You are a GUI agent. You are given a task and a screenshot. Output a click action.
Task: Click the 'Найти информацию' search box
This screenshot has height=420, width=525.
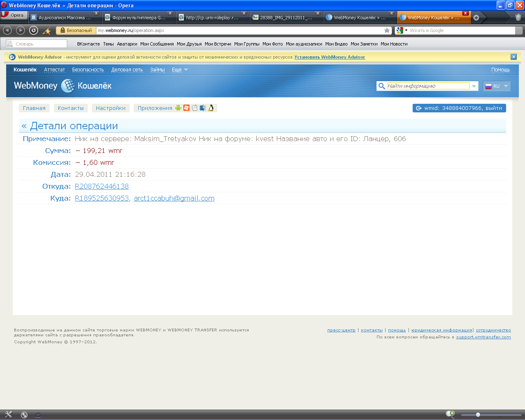(x=428, y=86)
